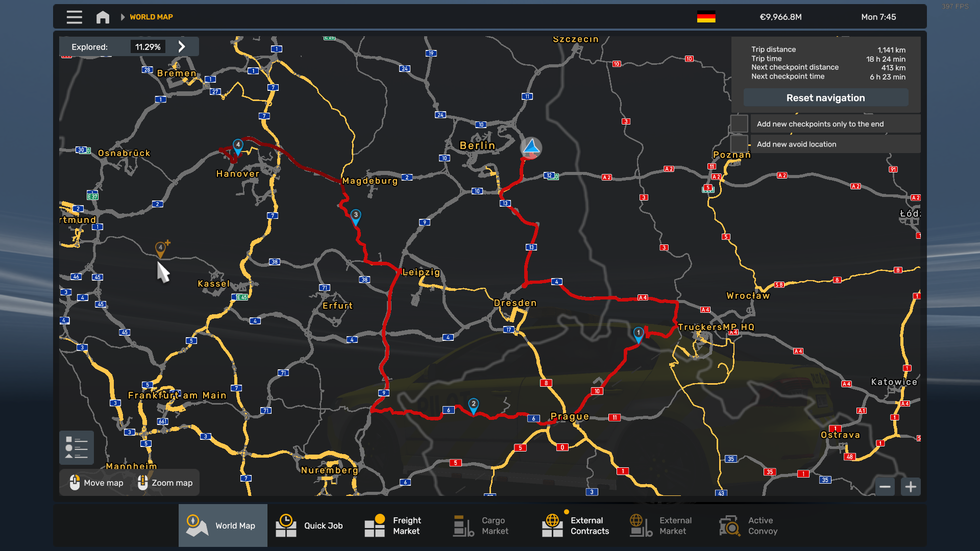Click the Frankfurt am Main label

[177, 395]
